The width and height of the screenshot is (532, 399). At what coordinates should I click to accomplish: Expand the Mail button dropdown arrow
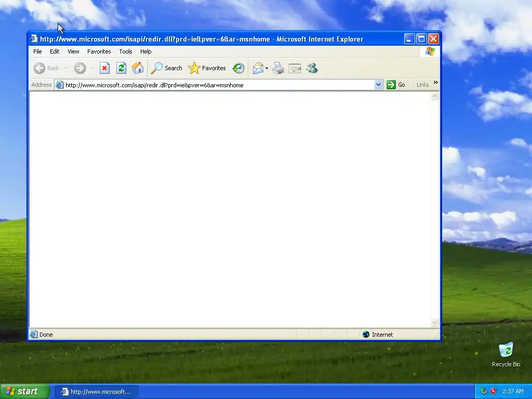(x=267, y=69)
